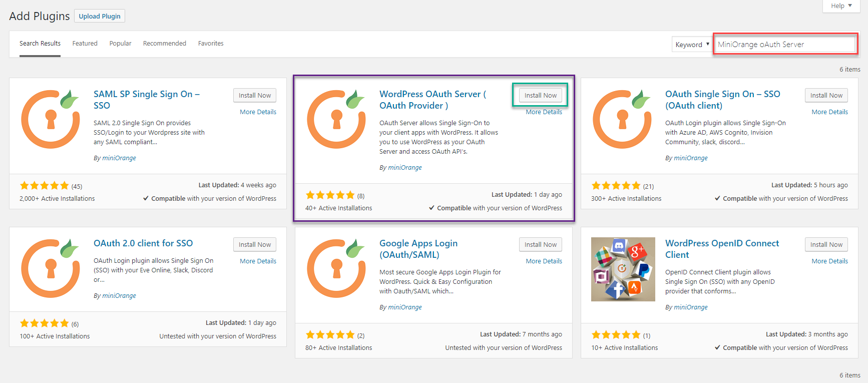Click the OAuth Single Sign On SSO plugin logo

[x=623, y=119]
